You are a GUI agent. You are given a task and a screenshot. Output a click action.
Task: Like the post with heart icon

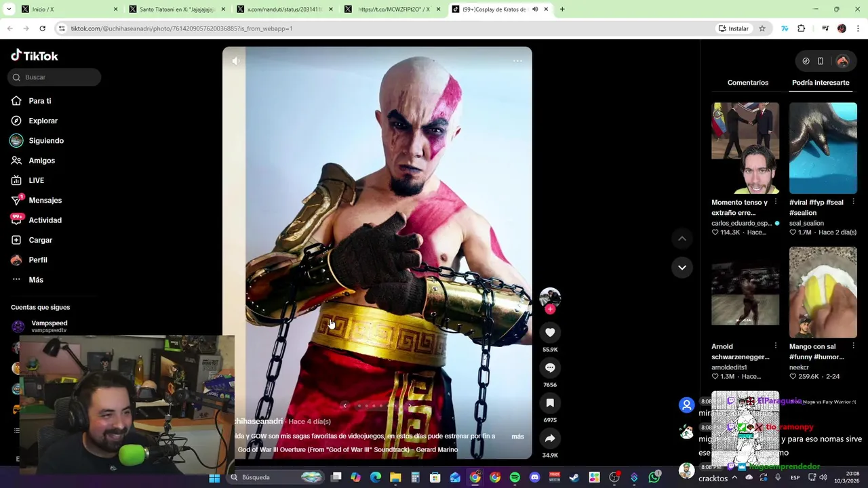pyautogui.click(x=550, y=332)
